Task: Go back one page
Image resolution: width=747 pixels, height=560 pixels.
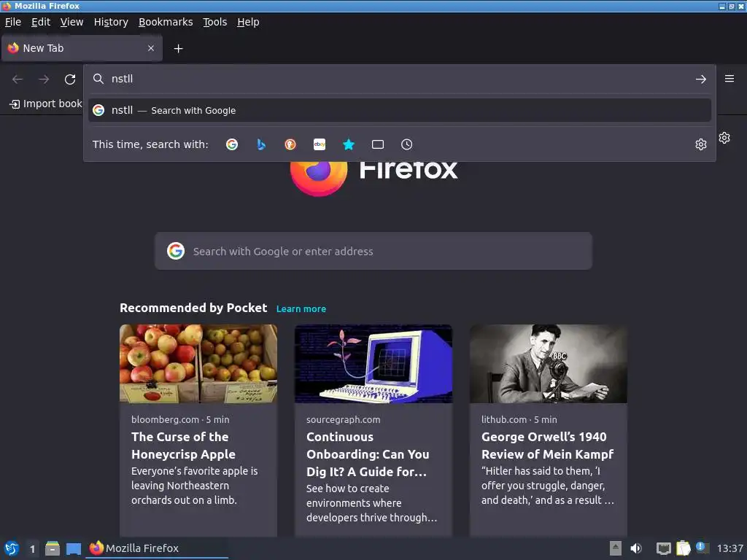Action: 18,79
